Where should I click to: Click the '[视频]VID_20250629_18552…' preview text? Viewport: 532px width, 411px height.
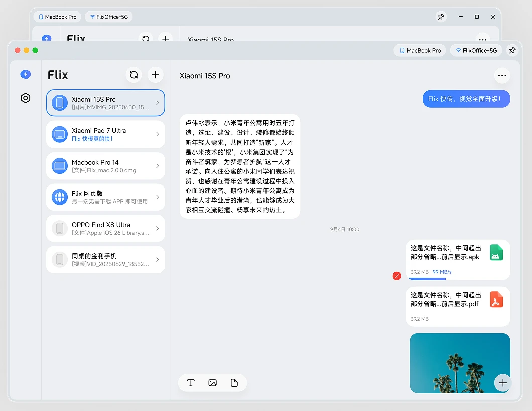coord(110,264)
